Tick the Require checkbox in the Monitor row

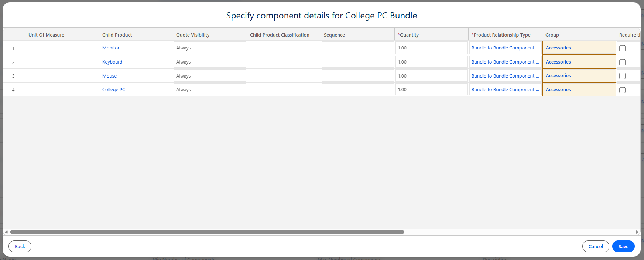[622, 48]
